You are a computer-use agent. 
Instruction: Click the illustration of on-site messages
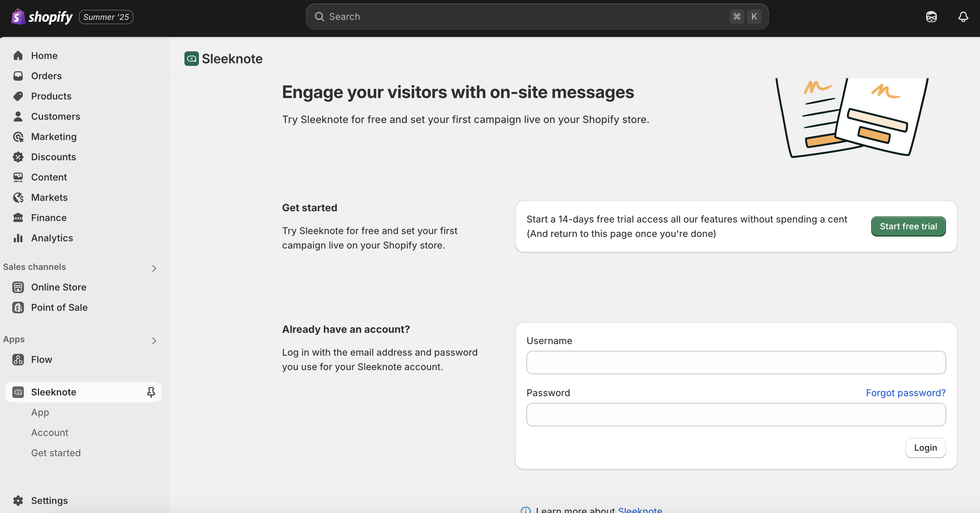pos(852,118)
